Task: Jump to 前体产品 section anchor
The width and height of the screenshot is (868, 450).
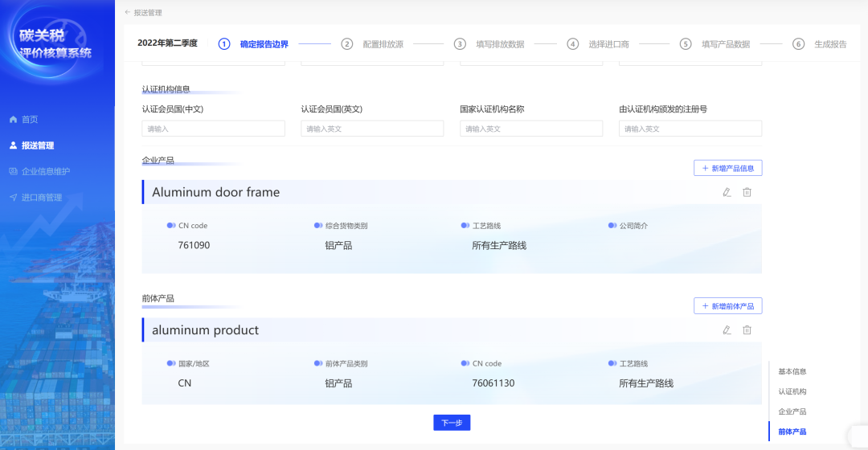Action: (x=792, y=432)
